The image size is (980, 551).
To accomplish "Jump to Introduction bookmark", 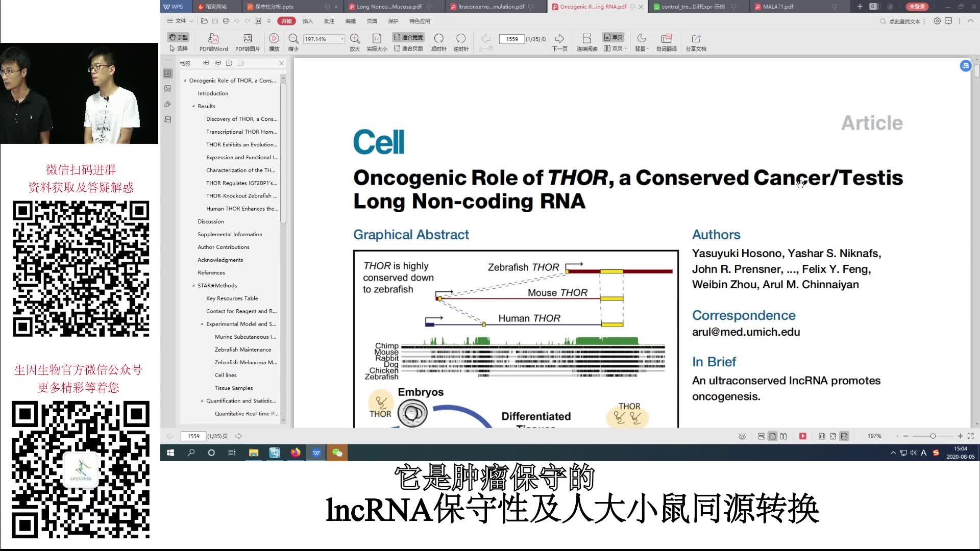I will tap(213, 93).
